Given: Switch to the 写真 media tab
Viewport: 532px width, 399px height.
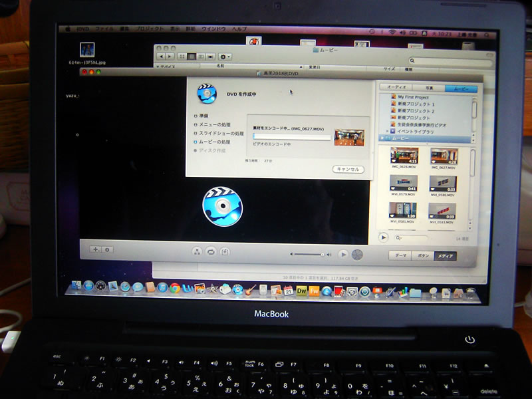Looking at the screenshot, I should 429,88.
